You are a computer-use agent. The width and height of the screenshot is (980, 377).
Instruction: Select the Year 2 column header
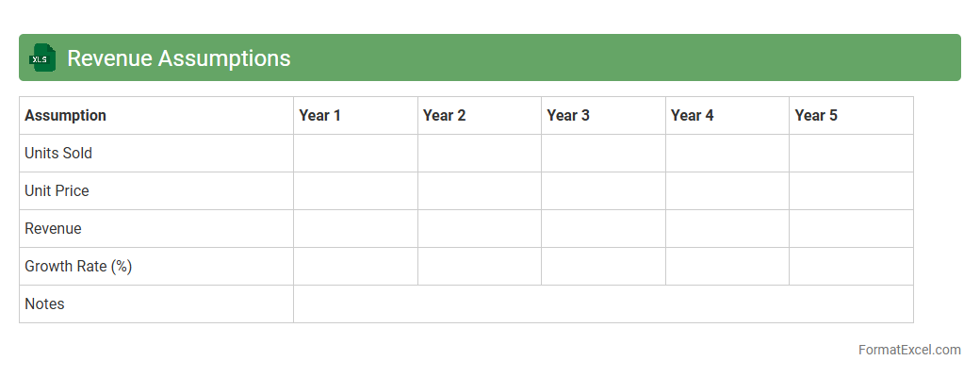coord(444,115)
